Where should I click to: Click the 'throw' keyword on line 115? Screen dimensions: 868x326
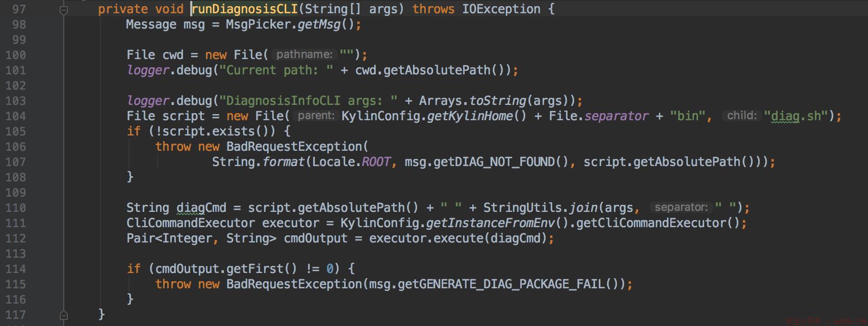173,284
